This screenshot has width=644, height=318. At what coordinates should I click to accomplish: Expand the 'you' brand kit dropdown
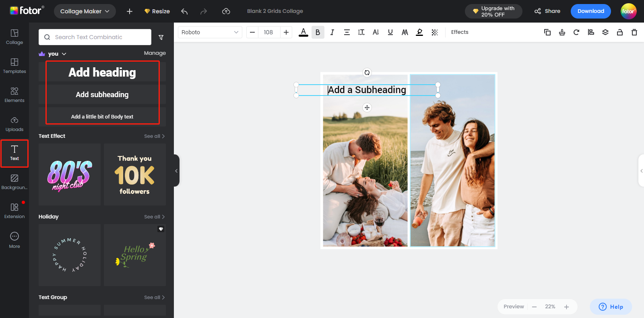(x=57, y=54)
